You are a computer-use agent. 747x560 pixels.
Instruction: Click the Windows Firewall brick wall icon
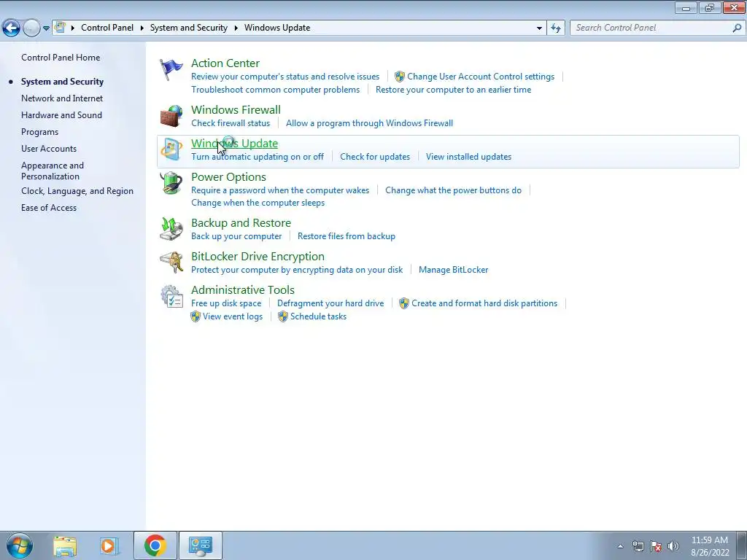pos(171,116)
